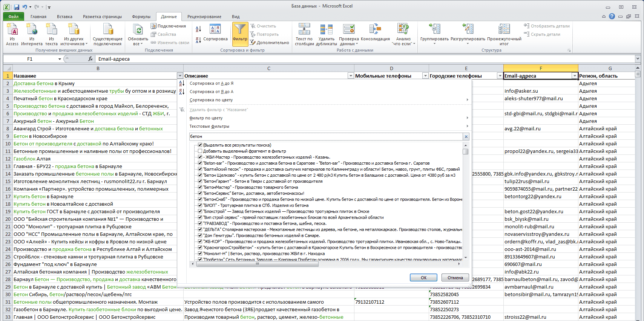
Task: Uncheck "Балтийский песок" item checkbox
Action: click(200, 169)
